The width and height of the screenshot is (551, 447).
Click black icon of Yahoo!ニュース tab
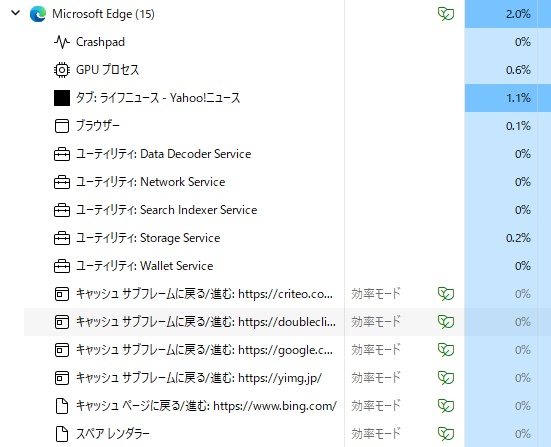coord(61,98)
